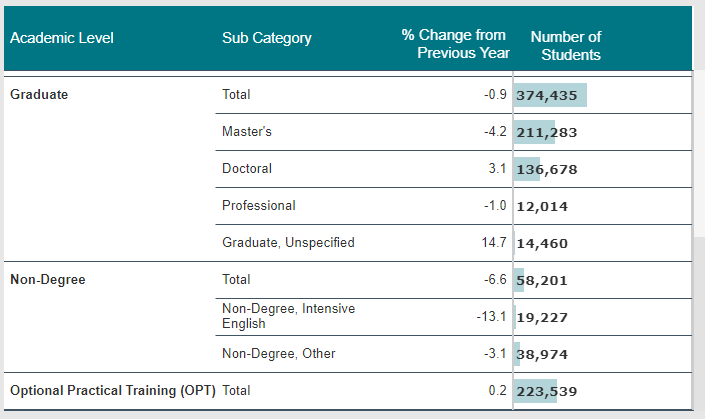Select the Professional sub category cell
This screenshot has height=419, width=705.
259,205
